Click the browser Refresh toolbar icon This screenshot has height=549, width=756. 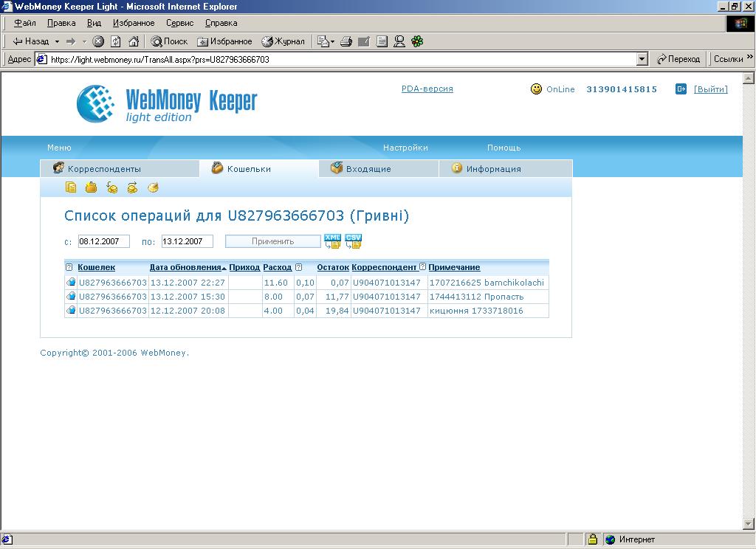[116, 41]
